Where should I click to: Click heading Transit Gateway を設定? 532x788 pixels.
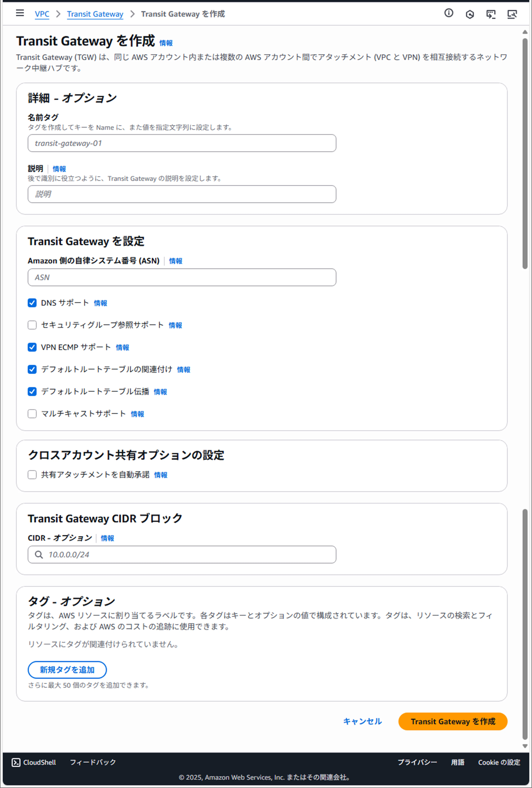pyautogui.click(x=86, y=241)
